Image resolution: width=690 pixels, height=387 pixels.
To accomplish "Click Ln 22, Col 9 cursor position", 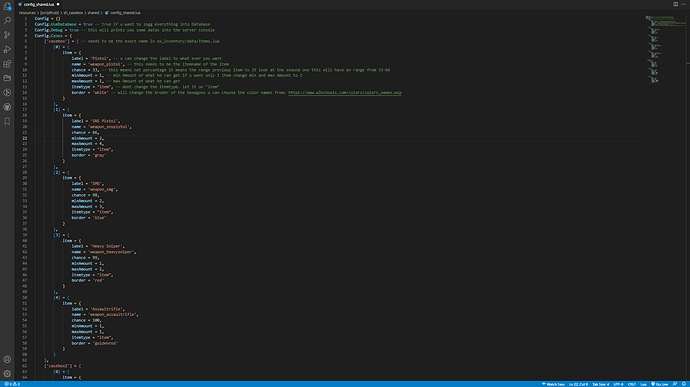I will 578,384.
